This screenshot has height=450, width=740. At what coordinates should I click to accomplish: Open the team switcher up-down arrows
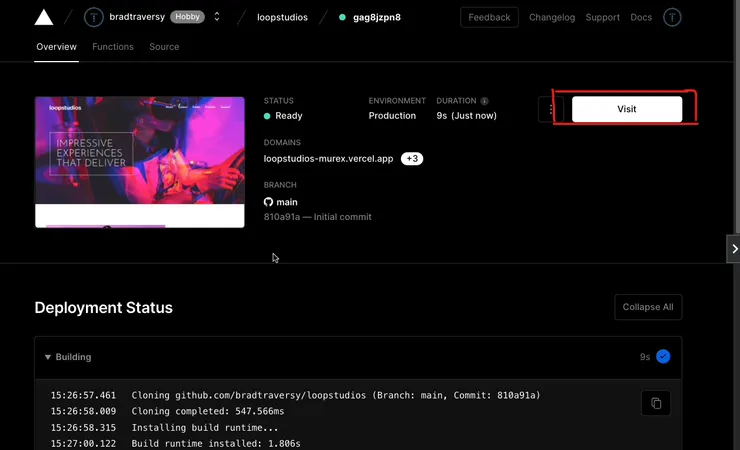[217, 17]
